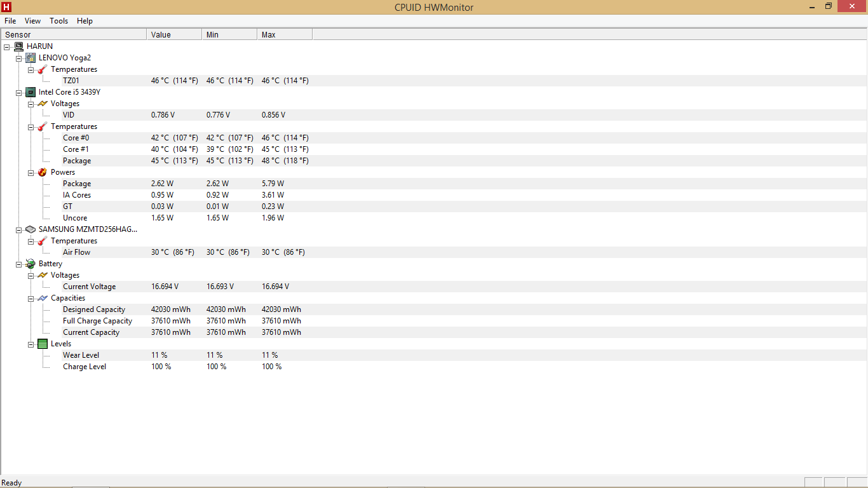Click the Value column header
868x488 pixels.
tap(174, 35)
